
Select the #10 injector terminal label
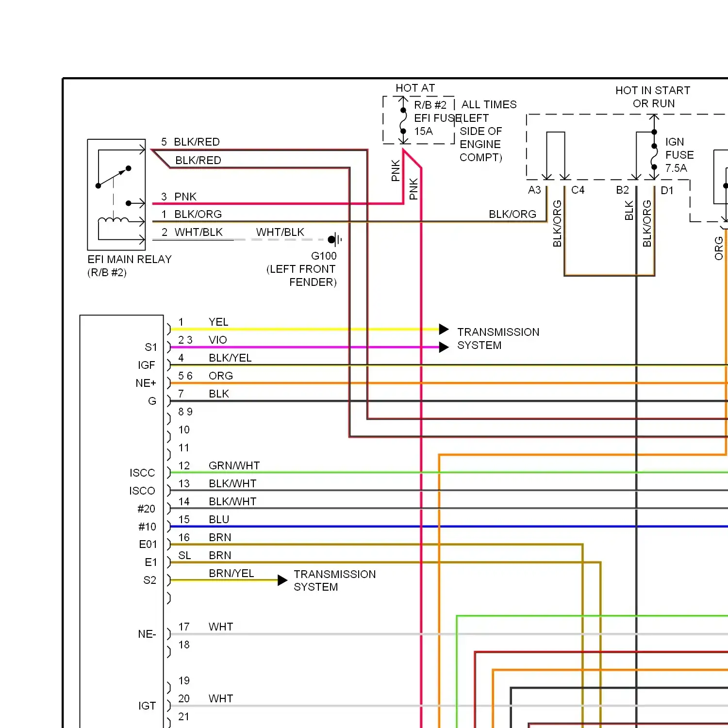click(147, 527)
